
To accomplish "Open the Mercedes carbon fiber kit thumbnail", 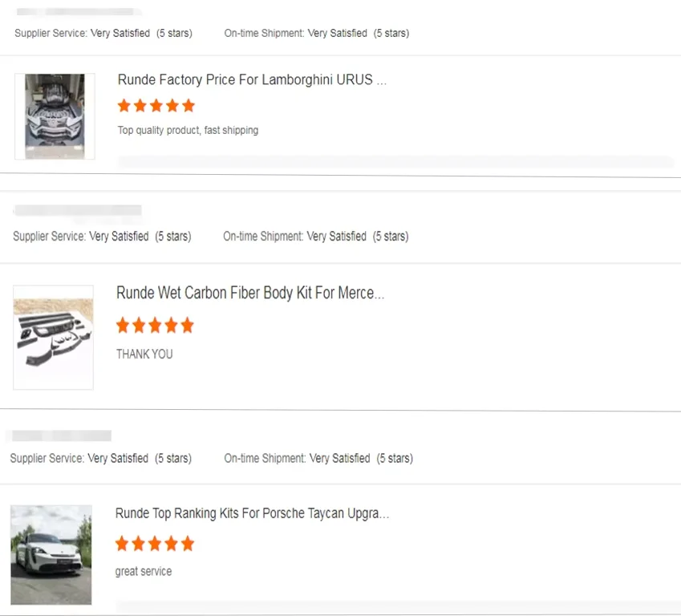I will pos(53,338).
